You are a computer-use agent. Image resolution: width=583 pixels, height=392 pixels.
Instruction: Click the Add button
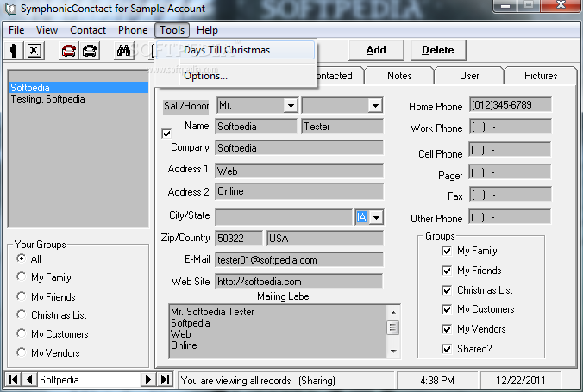(x=376, y=50)
